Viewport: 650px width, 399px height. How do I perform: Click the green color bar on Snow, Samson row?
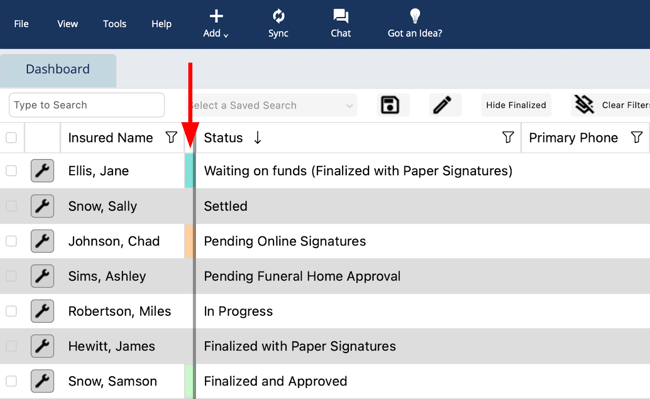click(189, 381)
